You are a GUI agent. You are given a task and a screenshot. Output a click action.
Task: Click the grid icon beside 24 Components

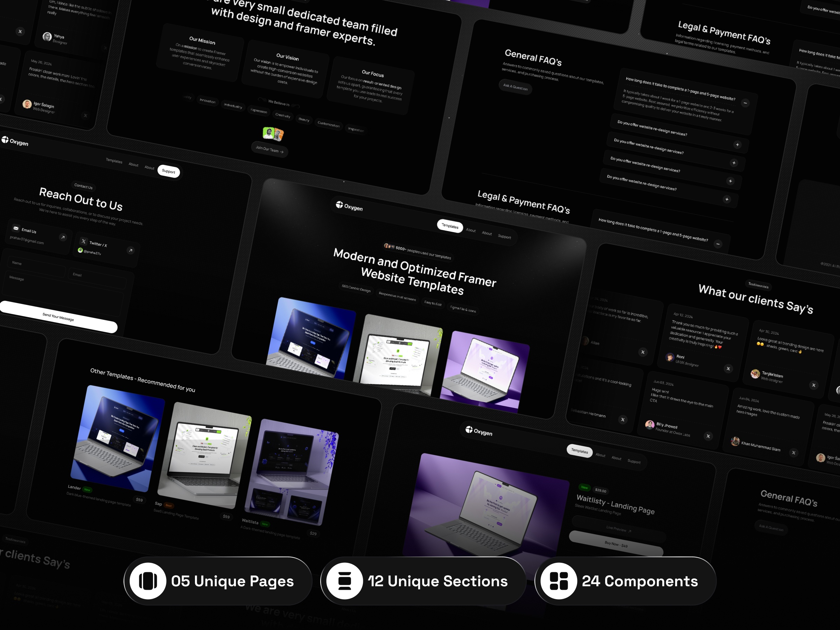click(559, 581)
